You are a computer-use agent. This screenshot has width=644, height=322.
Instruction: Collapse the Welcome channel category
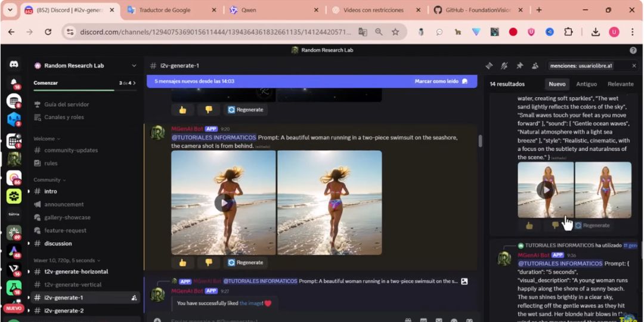47,139
